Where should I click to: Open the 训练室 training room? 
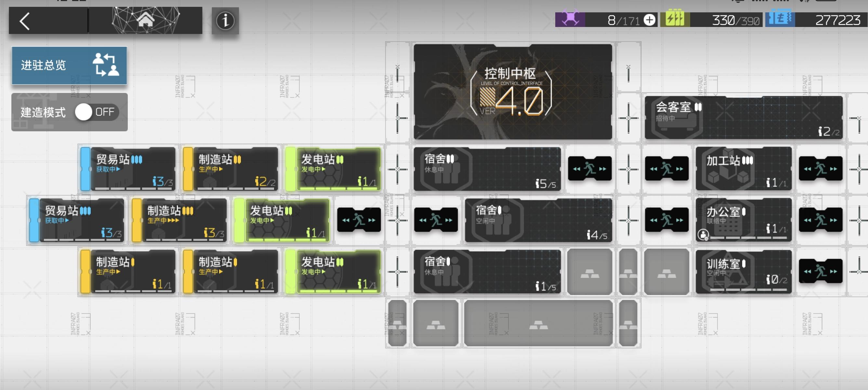coord(744,271)
